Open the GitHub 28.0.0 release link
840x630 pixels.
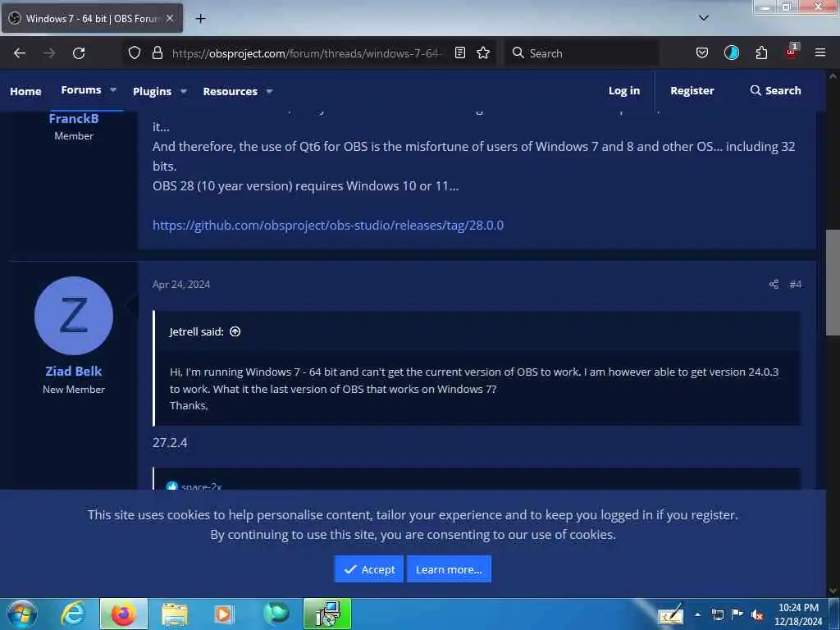click(328, 225)
